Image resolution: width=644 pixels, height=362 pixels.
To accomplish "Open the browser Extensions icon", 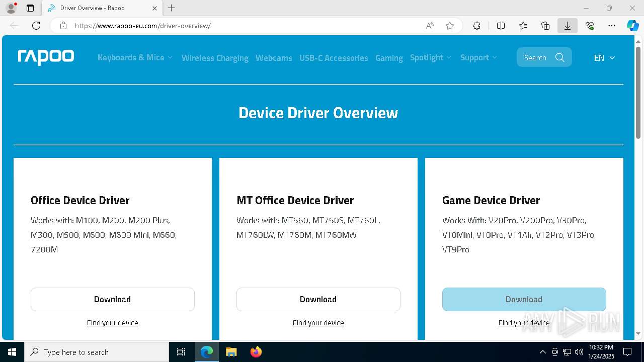I will [x=476, y=26].
